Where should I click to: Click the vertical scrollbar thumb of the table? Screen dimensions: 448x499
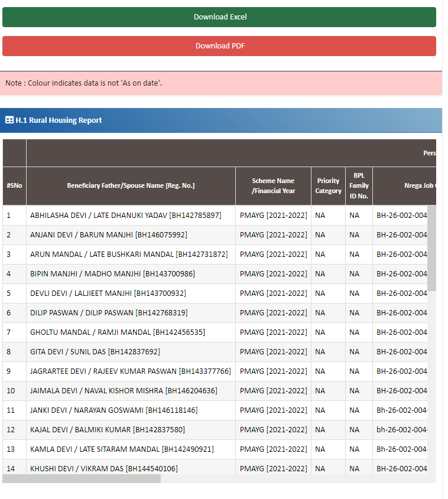[x=431, y=248]
